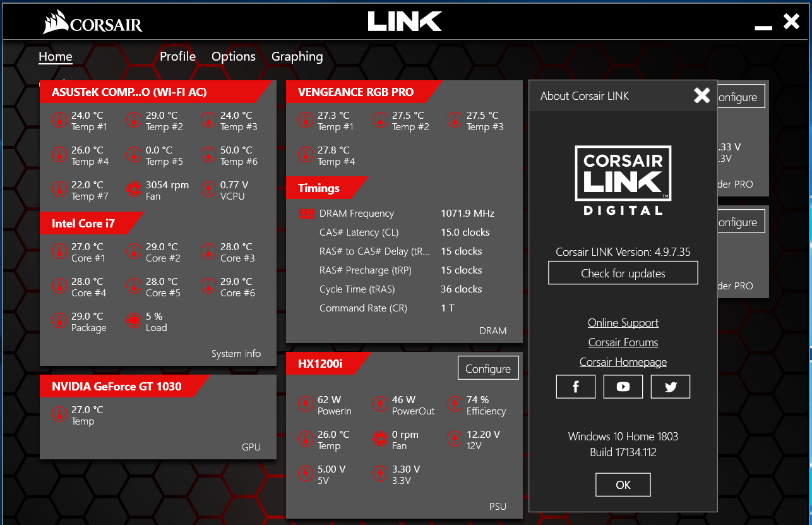Click the Corsair sails logo

click(x=93, y=22)
